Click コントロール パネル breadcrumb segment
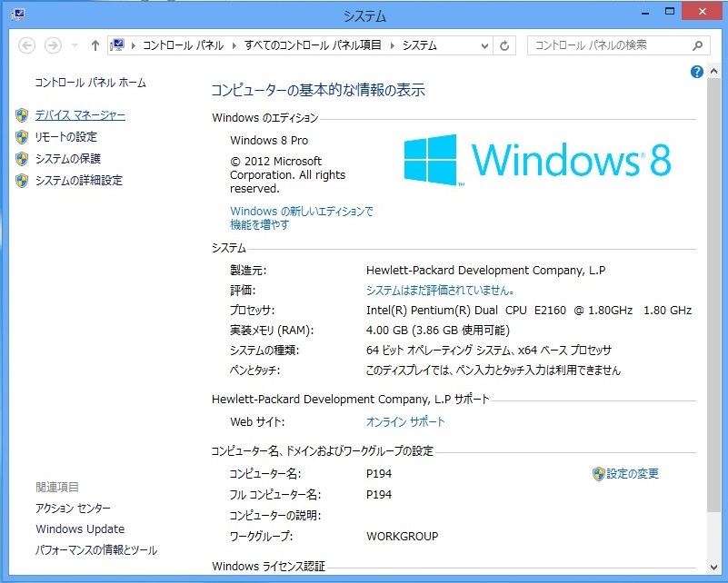 [183, 45]
